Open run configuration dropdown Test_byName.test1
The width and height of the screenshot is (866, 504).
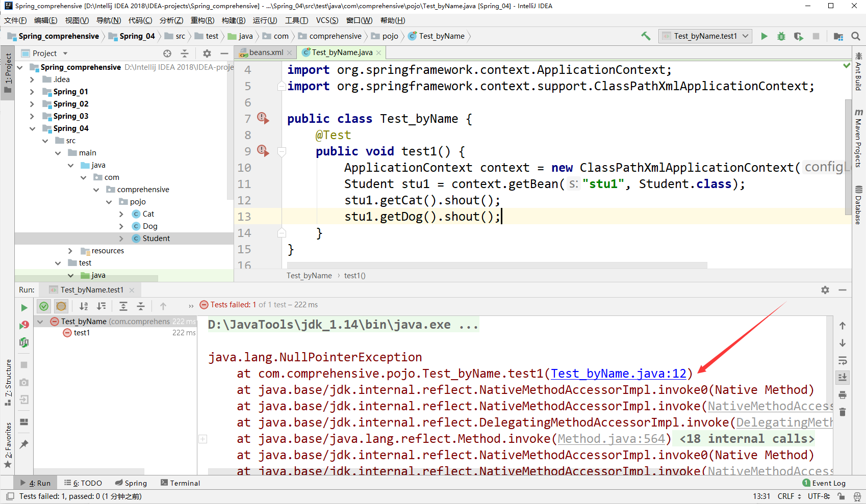tap(705, 36)
